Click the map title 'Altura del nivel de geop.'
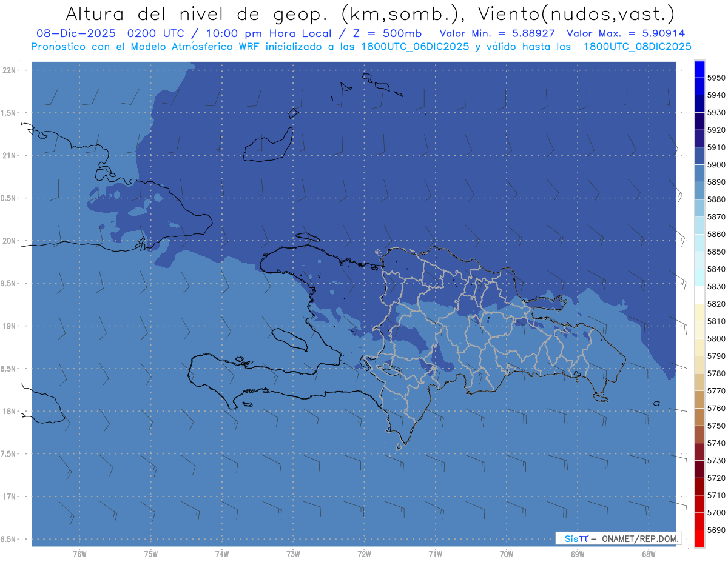Viewport: 728px width, 562px height. 198,13
